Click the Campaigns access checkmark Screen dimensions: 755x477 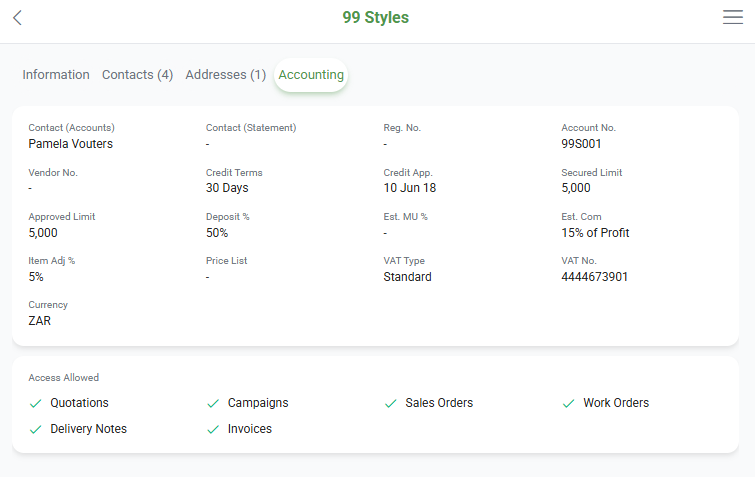point(213,403)
